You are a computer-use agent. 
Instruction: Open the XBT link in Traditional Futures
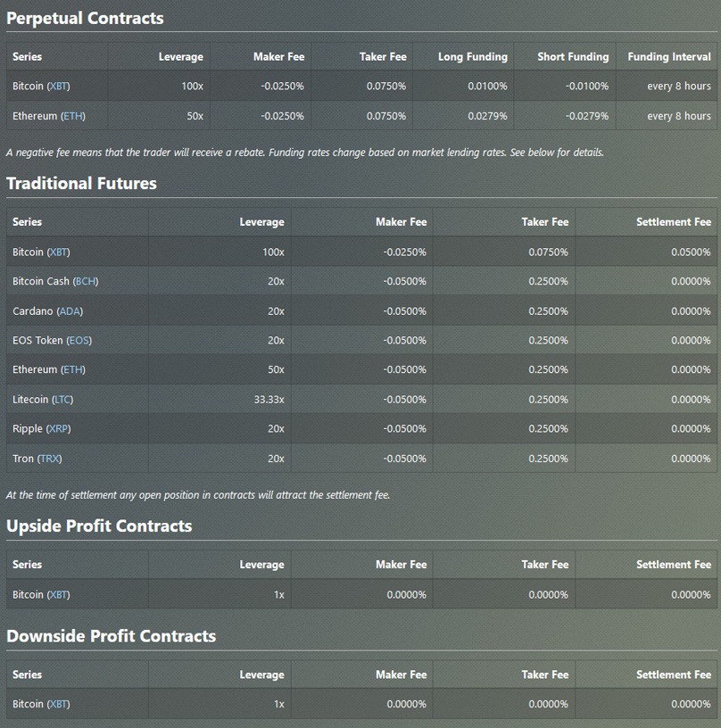tap(58, 252)
